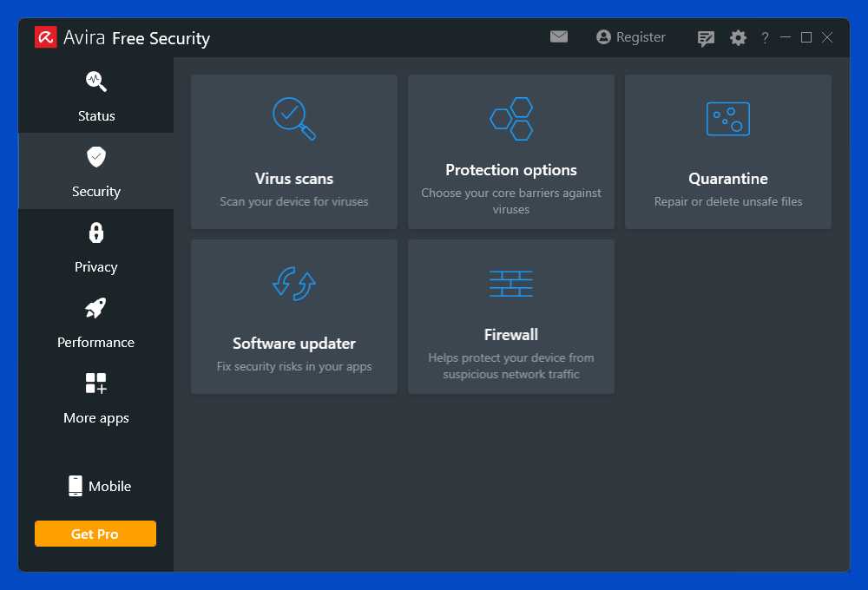The height and width of the screenshot is (590, 868).
Task: Click the Status magnifier pulse icon
Action: 96,82
